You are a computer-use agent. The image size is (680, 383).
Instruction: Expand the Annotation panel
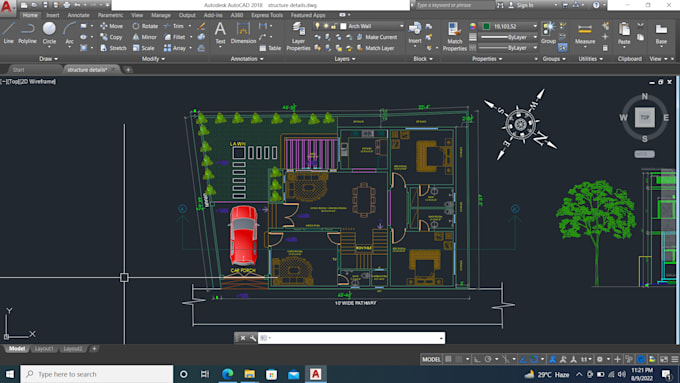pyautogui.click(x=247, y=59)
